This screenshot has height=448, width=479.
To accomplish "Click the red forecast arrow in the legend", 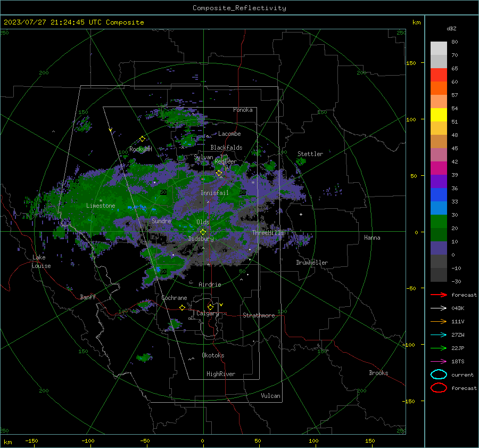I will 439,295.
